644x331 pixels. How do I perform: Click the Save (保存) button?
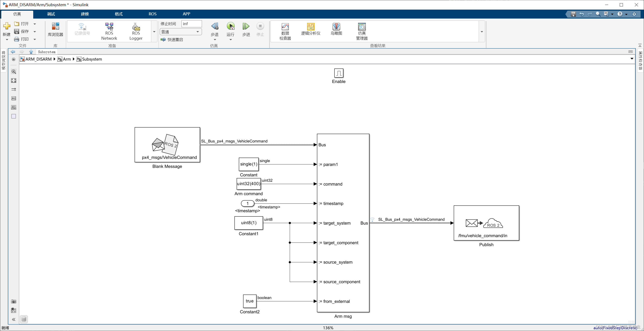(22, 32)
